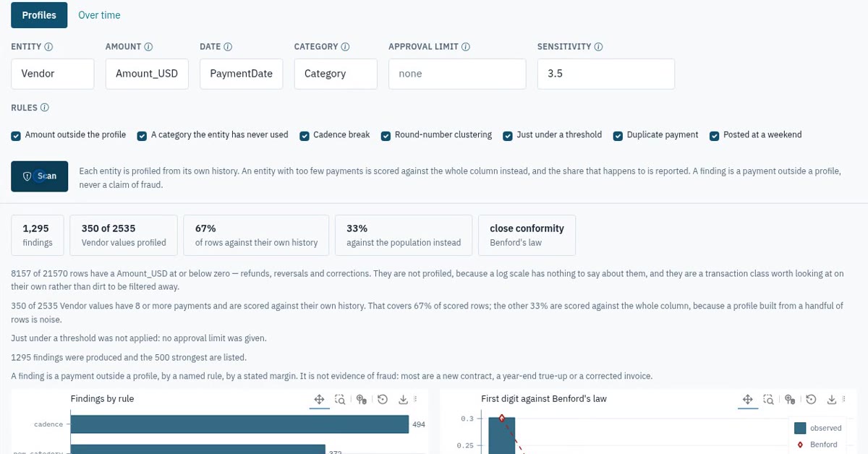The height and width of the screenshot is (454, 868).
Task: Reset the Benford's law chart view
Action: coord(812,399)
